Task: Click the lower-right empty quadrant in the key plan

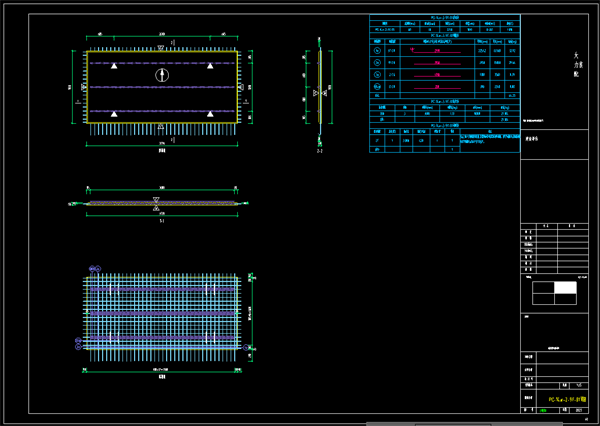Action: pyautogui.click(x=565, y=299)
